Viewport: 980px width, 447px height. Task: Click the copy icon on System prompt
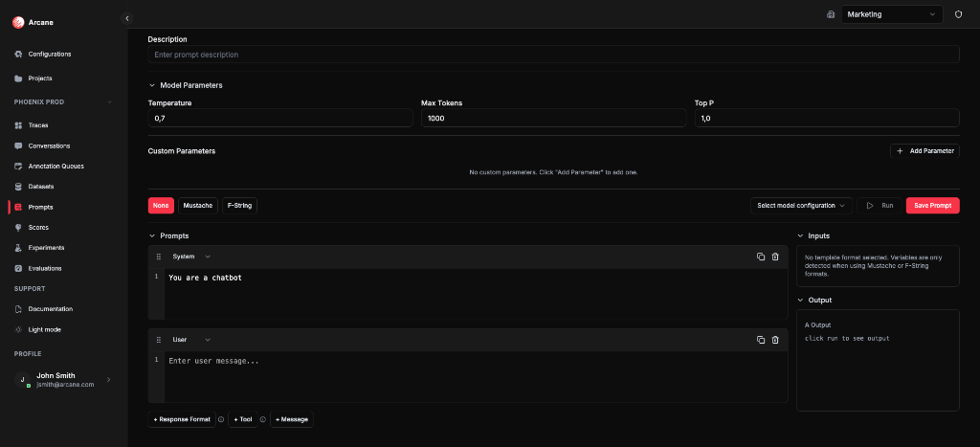pos(761,257)
